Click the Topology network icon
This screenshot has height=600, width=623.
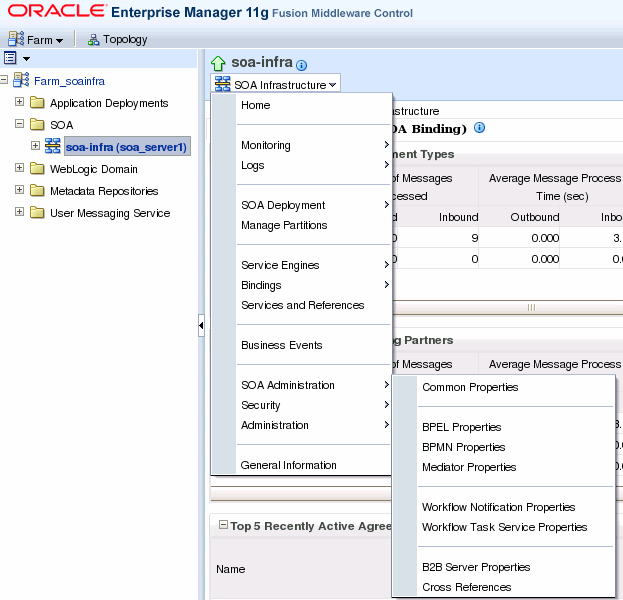[93, 40]
